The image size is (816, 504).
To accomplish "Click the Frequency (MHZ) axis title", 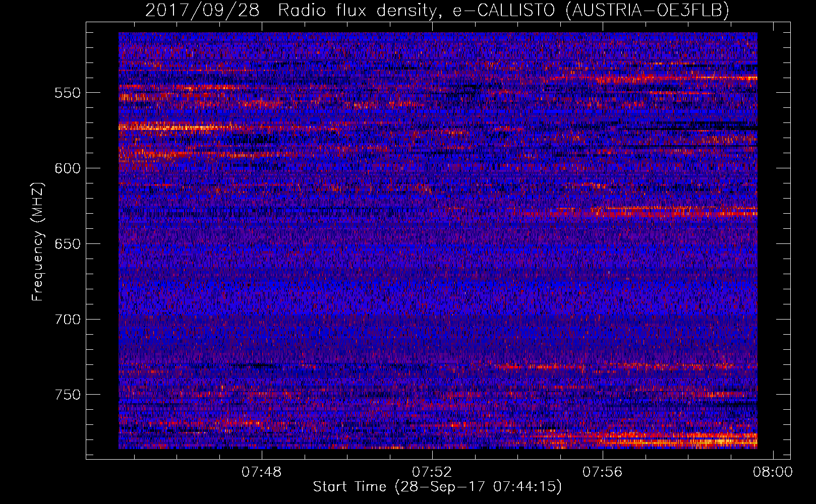I will coord(38,241).
